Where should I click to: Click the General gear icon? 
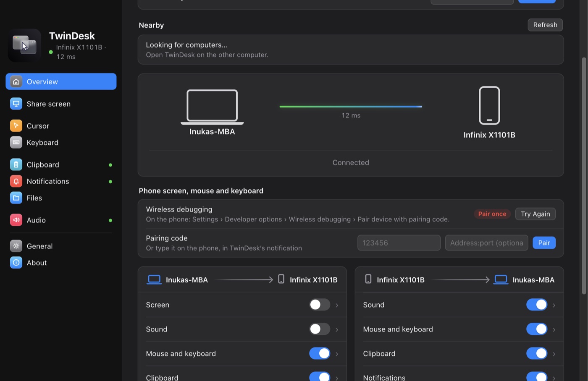coord(16,246)
